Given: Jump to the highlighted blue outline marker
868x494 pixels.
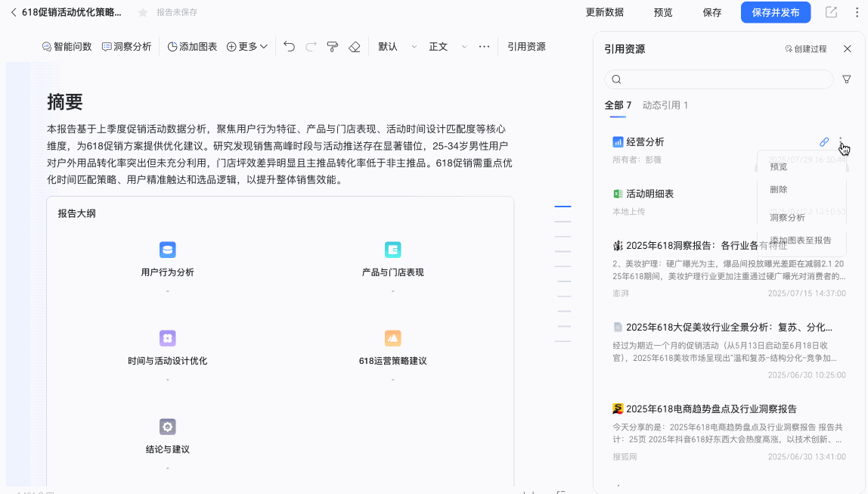Looking at the screenshot, I should pos(563,207).
